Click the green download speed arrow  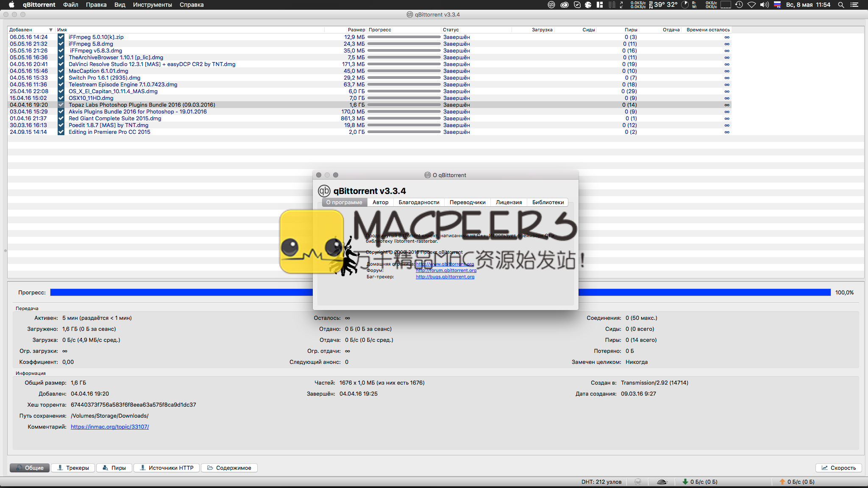685,482
